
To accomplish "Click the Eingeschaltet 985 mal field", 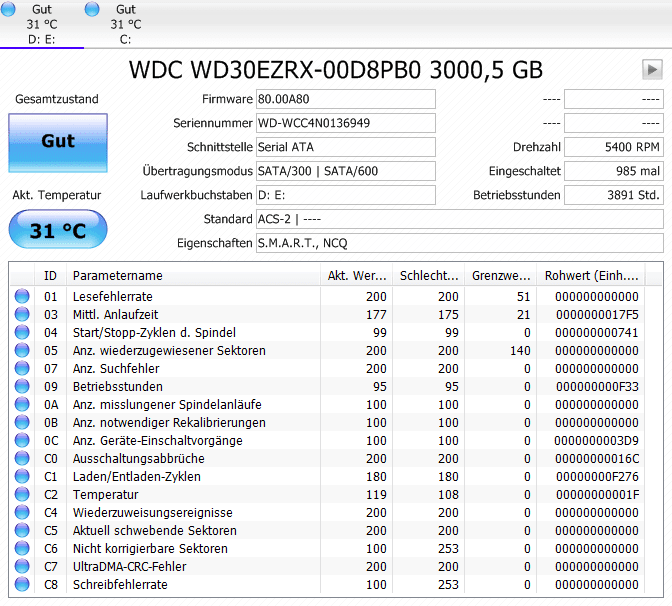I will click(x=614, y=171).
